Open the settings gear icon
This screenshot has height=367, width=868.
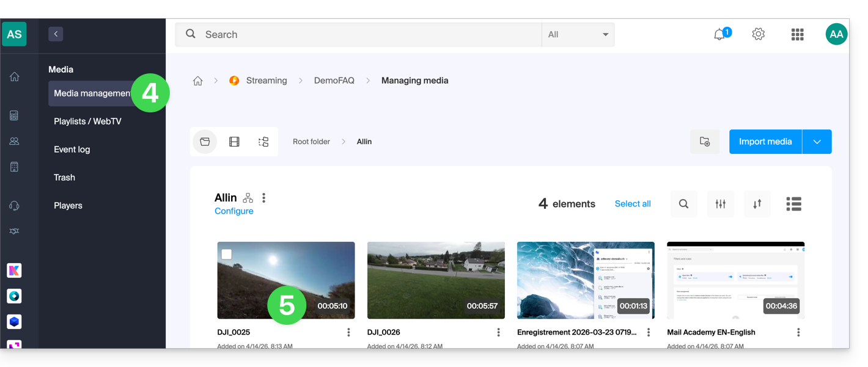pyautogui.click(x=758, y=35)
